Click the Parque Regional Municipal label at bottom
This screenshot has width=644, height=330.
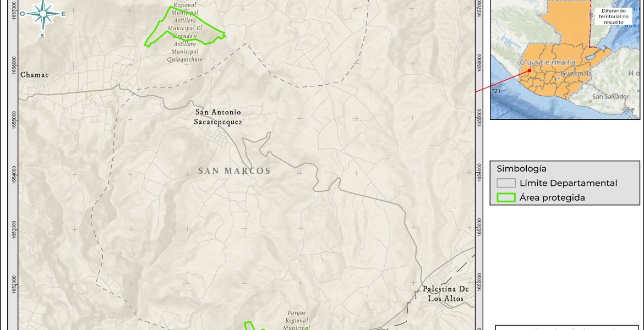[x=297, y=320]
